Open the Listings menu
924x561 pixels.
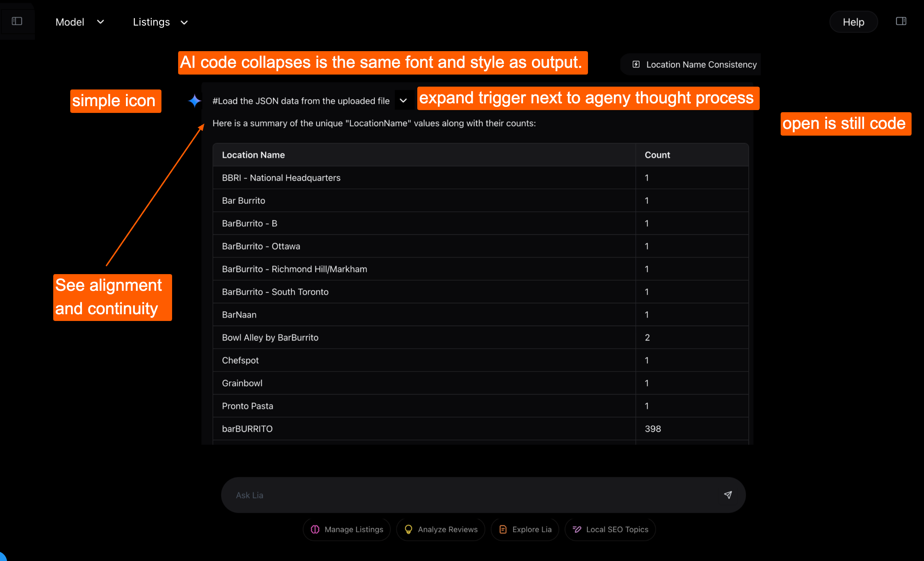152,22
